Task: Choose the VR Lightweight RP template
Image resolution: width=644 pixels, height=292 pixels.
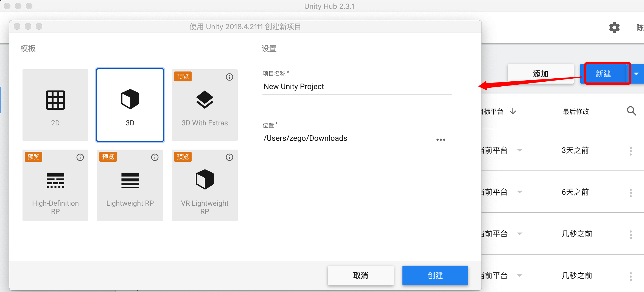Action: click(x=205, y=185)
